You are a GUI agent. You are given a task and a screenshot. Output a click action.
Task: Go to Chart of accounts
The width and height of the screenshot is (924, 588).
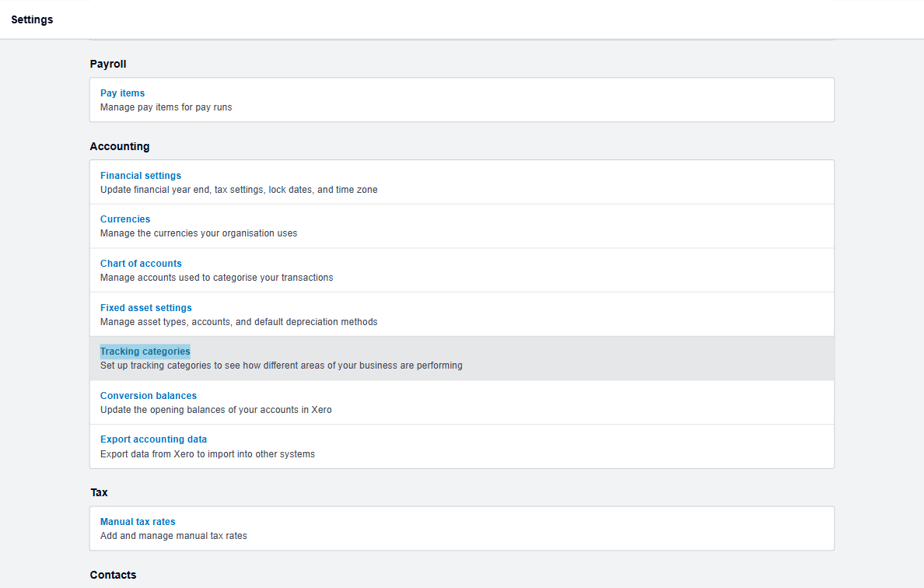coord(141,264)
